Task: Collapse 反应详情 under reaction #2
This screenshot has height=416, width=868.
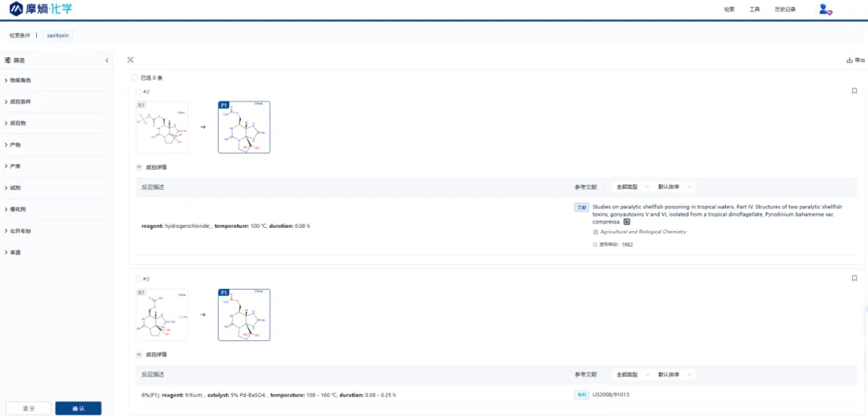Action: 140,167
